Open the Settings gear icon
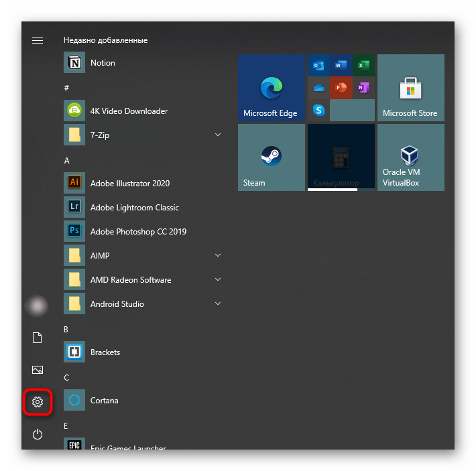This screenshot has height=471, width=476. 38,402
